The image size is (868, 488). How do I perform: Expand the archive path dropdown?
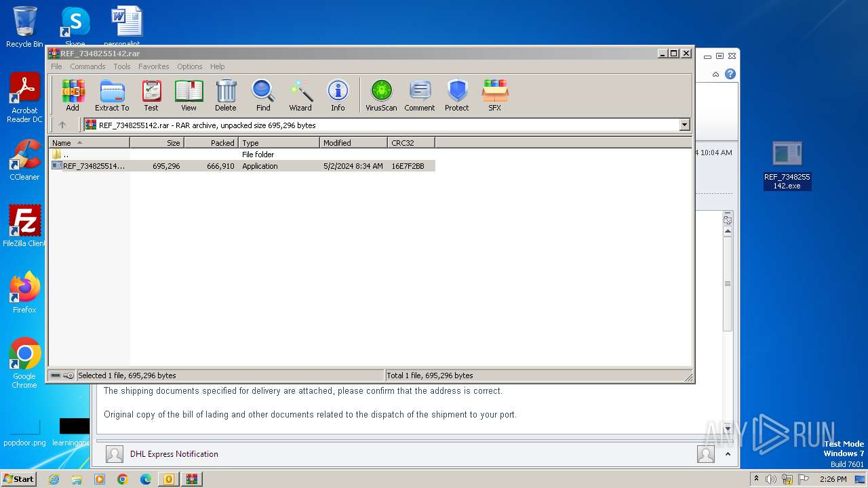click(x=684, y=125)
